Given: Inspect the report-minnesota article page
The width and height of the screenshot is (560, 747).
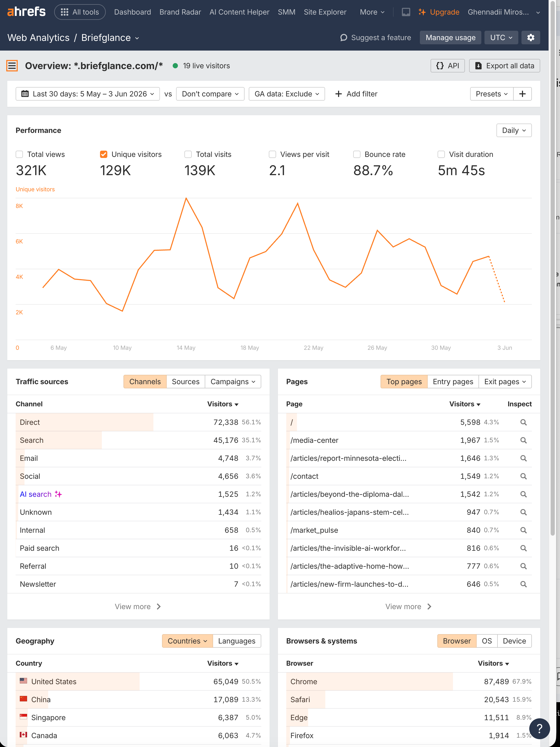Looking at the screenshot, I should [x=524, y=458].
